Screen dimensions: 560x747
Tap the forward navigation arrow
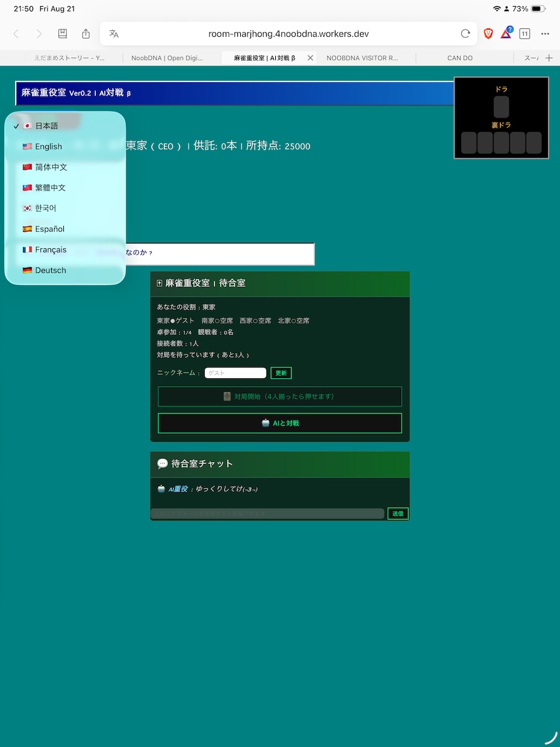[39, 34]
